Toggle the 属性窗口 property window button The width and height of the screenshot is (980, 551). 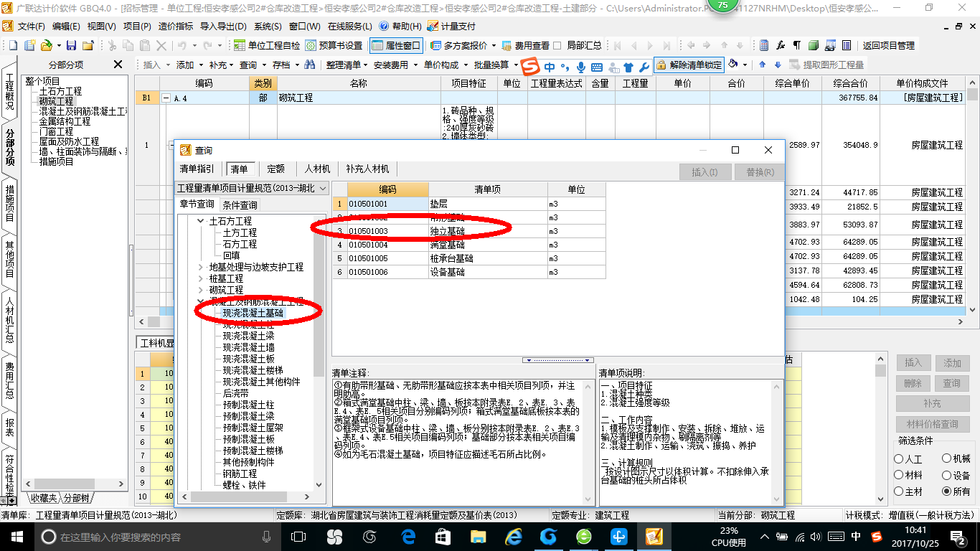(396, 45)
